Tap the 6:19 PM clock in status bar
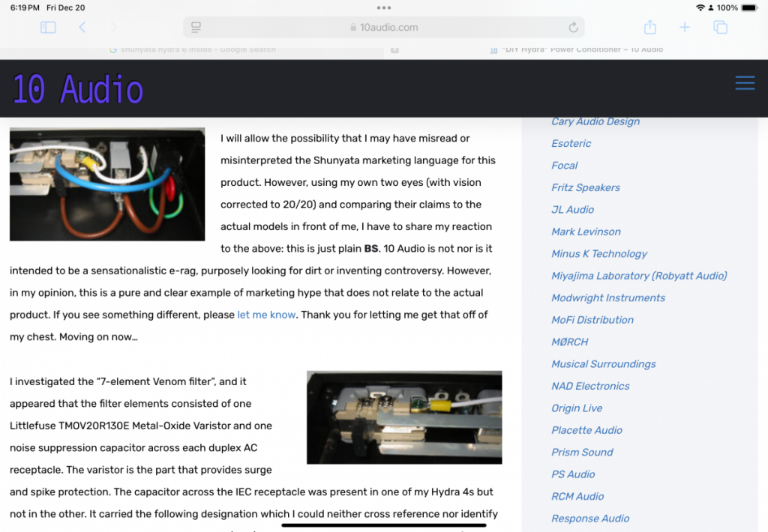Image resolution: width=768 pixels, height=532 pixels. (x=25, y=7)
